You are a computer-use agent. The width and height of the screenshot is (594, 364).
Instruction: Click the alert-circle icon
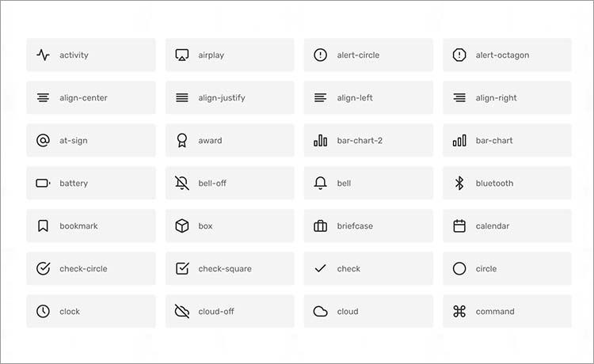[320, 55]
